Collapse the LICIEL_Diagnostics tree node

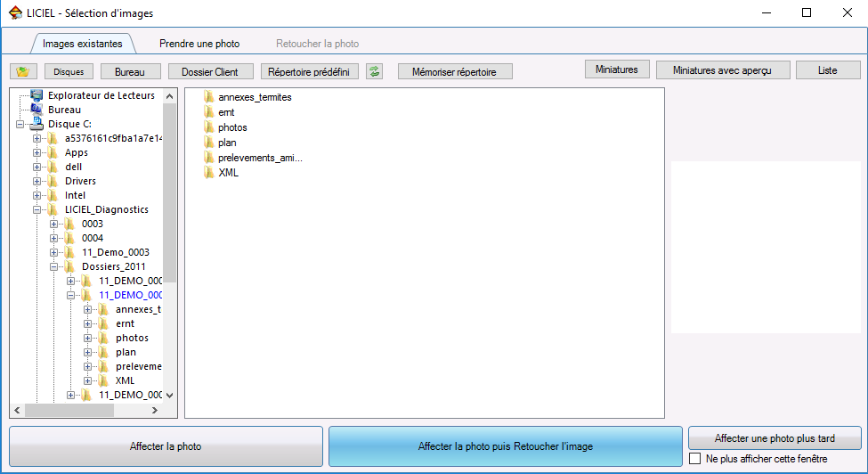tap(37, 210)
